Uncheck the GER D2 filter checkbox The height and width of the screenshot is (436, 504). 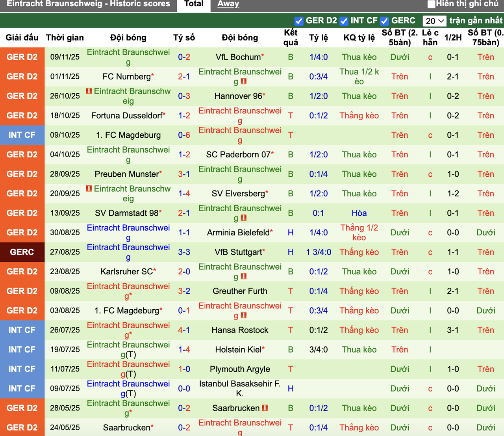click(x=299, y=21)
